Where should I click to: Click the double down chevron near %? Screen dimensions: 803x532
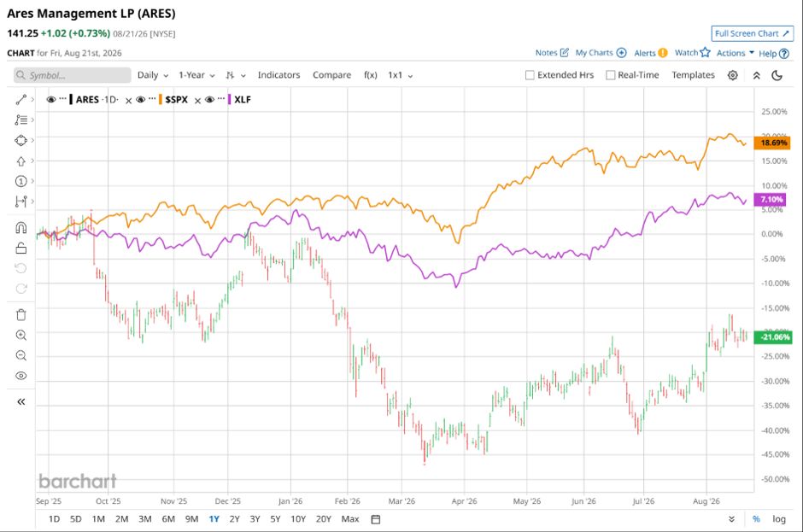[732, 519]
